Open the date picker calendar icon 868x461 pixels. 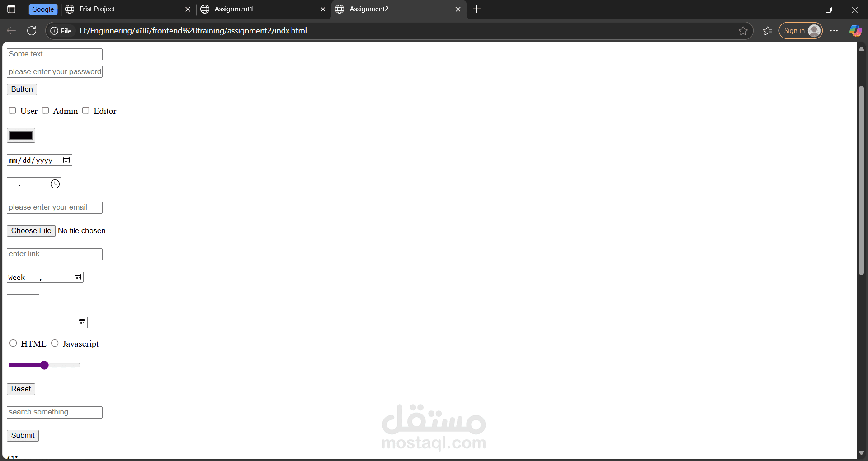[x=66, y=160]
